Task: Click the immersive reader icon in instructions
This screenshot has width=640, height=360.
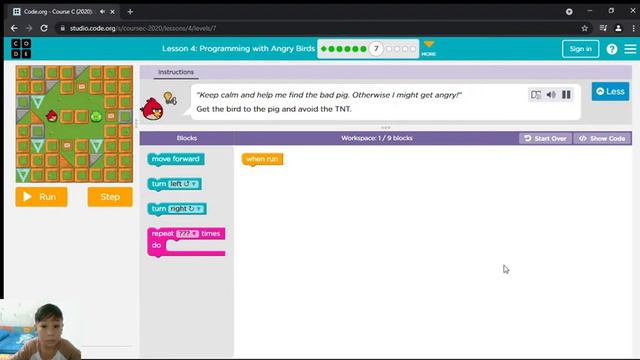Action: [x=536, y=95]
